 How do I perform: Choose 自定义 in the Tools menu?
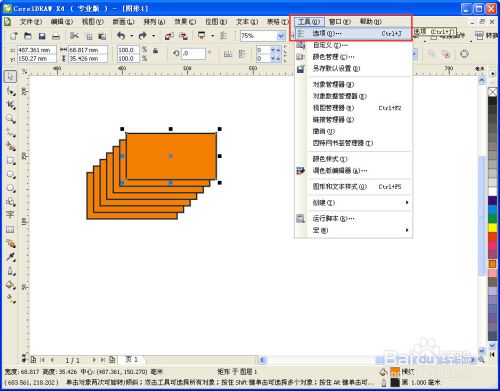353,45
